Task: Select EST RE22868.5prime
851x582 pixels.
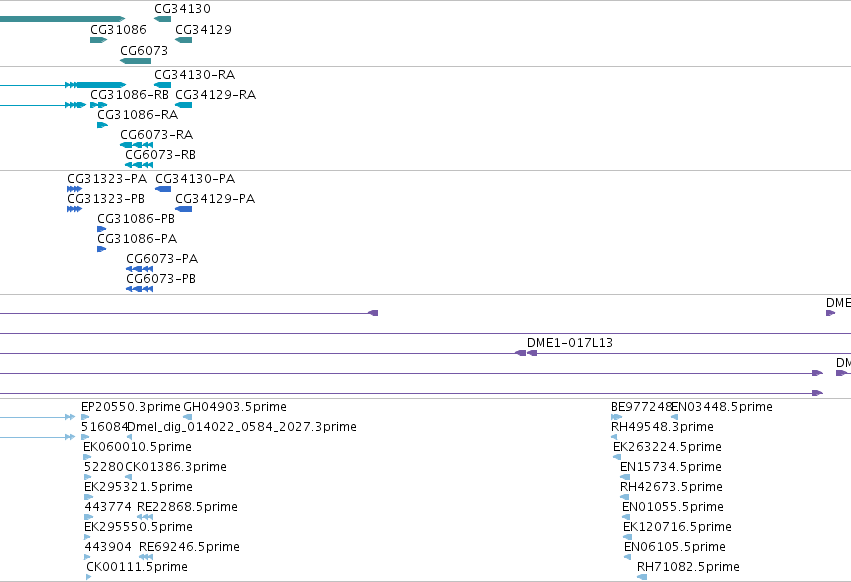Action: point(145,517)
